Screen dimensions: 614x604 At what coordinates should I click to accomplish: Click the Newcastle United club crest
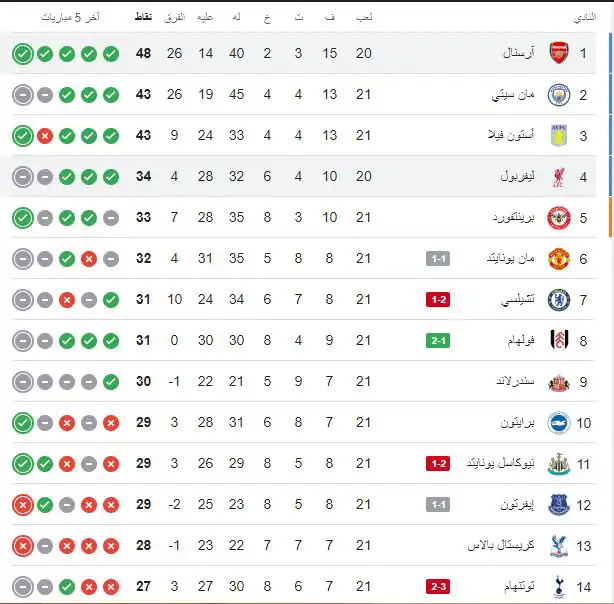(x=558, y=463)
